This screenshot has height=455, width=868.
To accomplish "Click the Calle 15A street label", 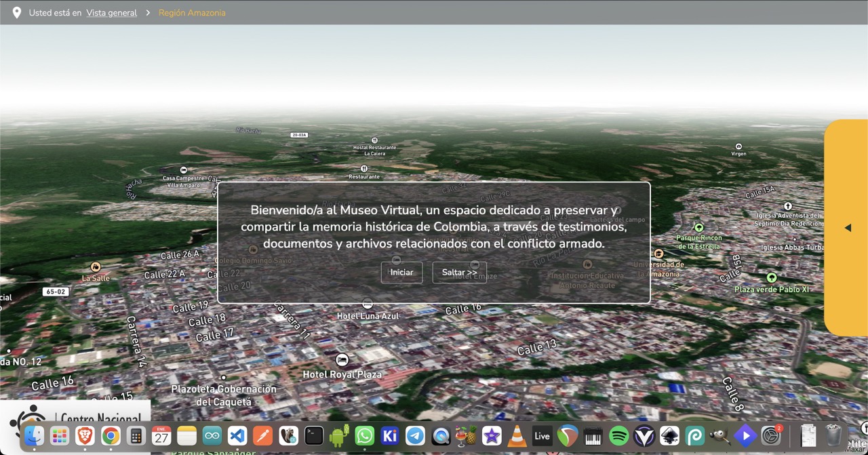I will [x=759, y=193].
